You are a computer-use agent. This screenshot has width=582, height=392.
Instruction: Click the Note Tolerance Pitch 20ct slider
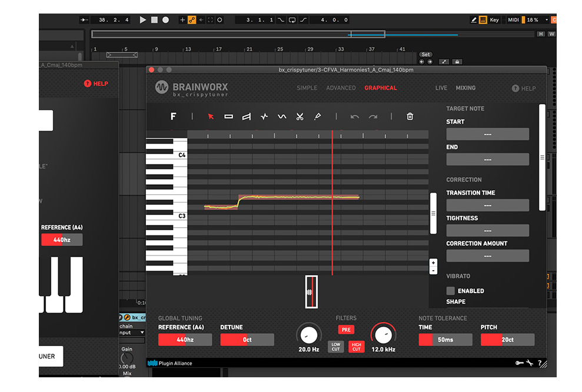tap(507, 340)
